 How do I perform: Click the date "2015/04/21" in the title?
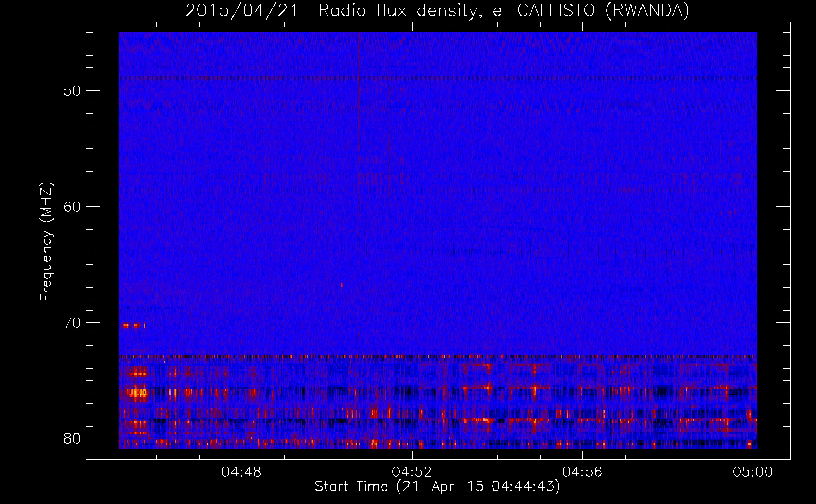tap(242, 10)
